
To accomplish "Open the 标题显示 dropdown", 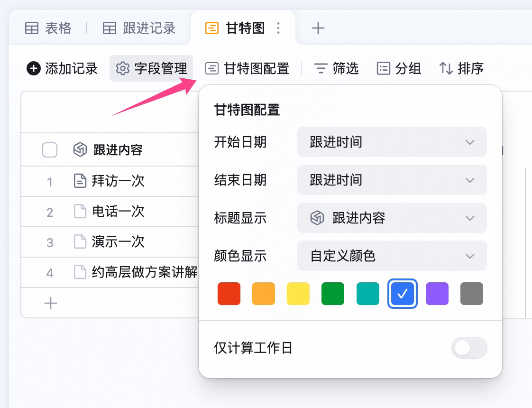I will click(x=392, y=218).
